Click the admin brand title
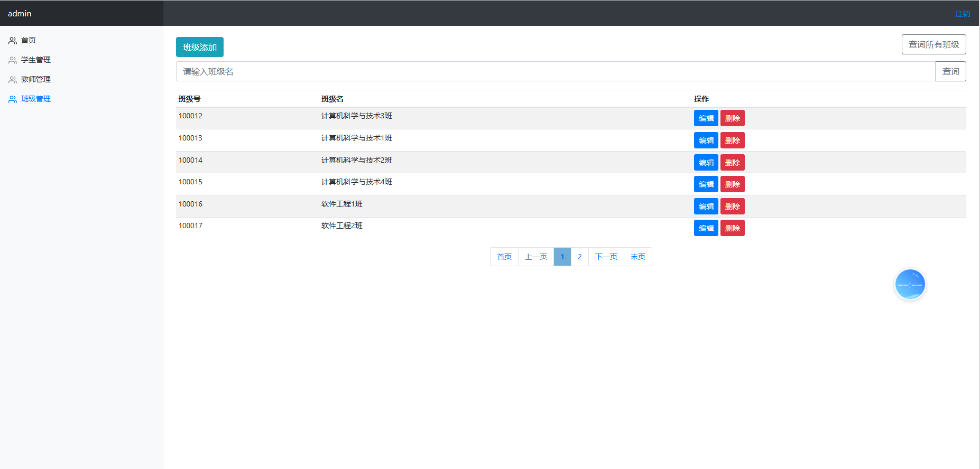The height and width of the screenshot is (469, 980). (20, 13)
